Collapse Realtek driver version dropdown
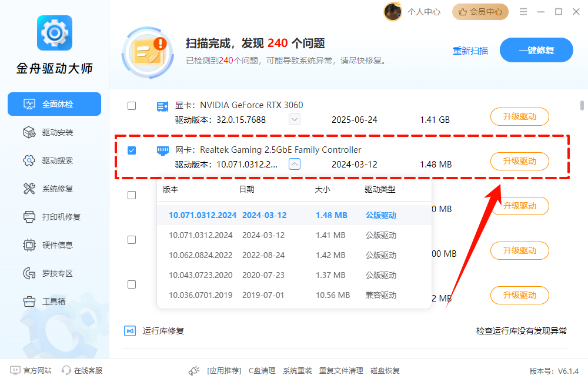588x382 pixels. 295,164
